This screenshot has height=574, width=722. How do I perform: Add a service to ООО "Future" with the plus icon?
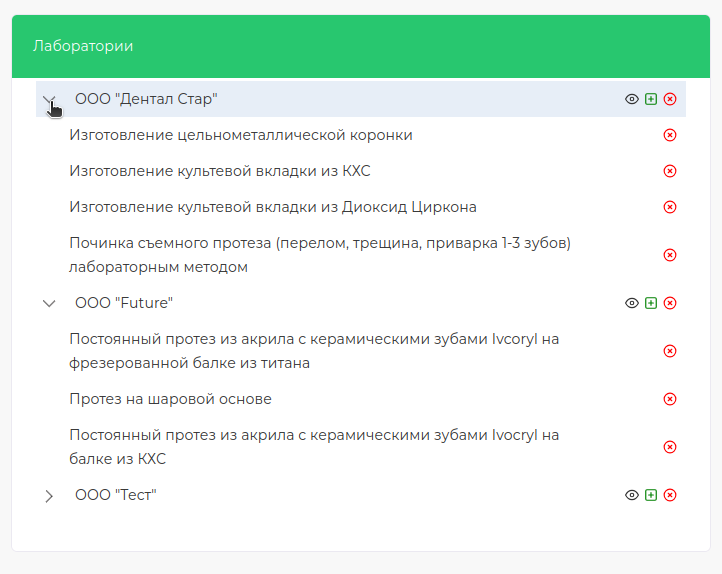pos(651,303)
